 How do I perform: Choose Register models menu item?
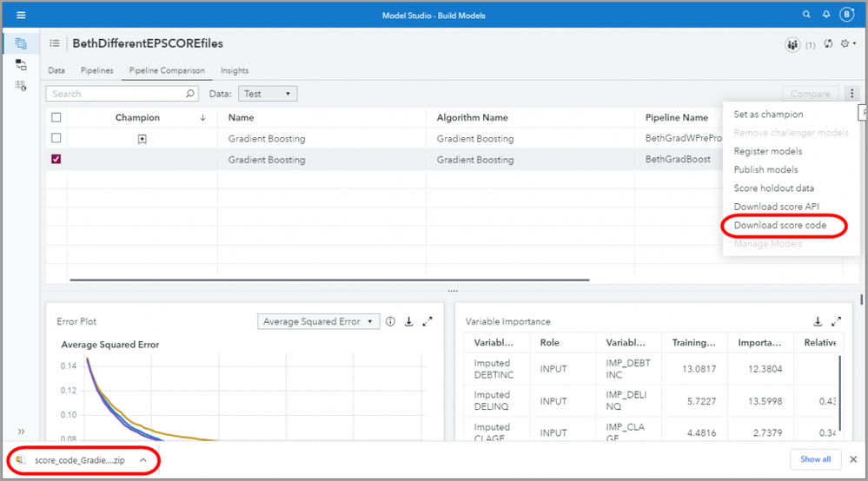click(x=768, y=151)
